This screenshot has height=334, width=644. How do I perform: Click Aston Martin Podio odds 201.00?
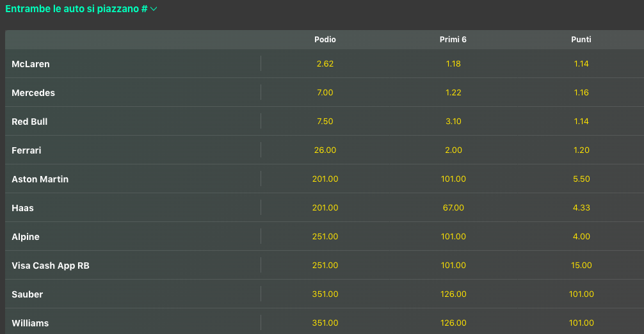[325, 179]
